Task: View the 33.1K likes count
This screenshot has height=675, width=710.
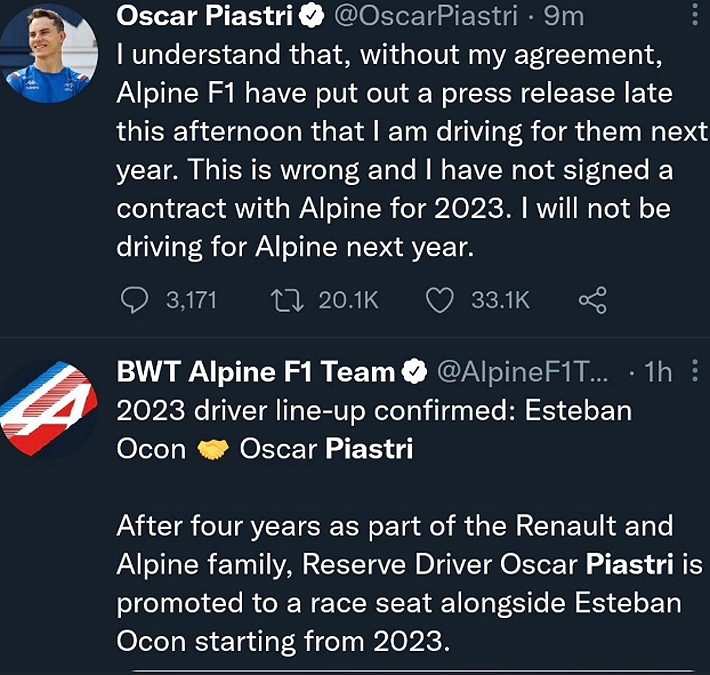Action: pyautogui.click(x=500, y=300)
